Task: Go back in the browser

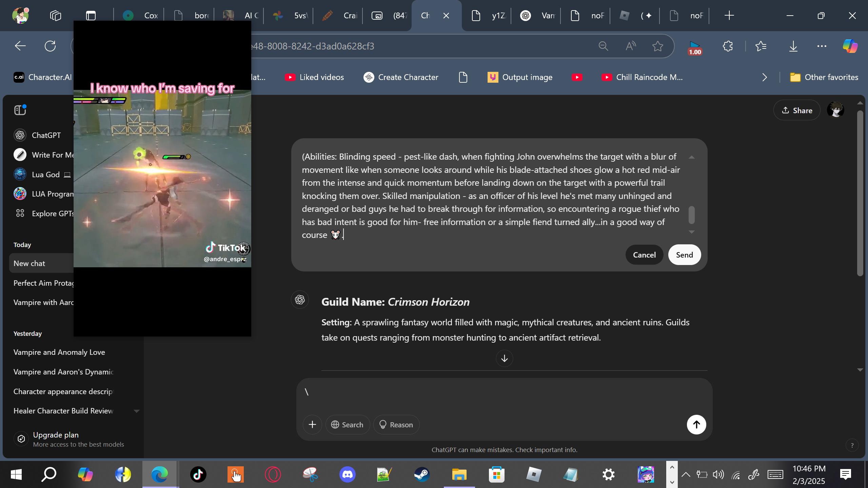Action: 20,46
